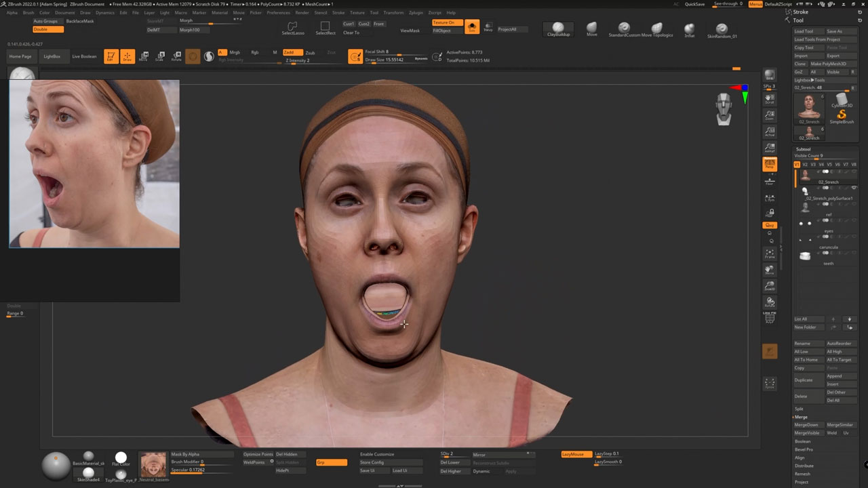Viewport: 868px width, 488px height.
Task: Choose the SelectLasso selection tool
Action: 293,28
